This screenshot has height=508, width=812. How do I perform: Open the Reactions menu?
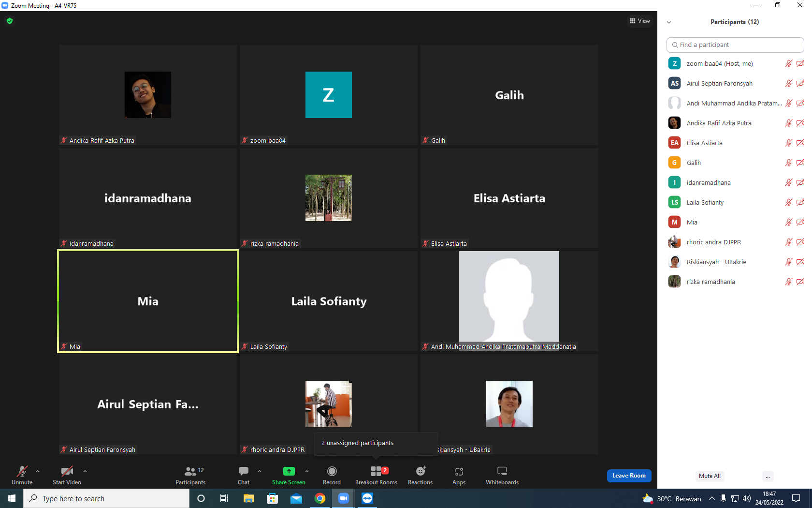pyautogui.click(x=420, y=475)
